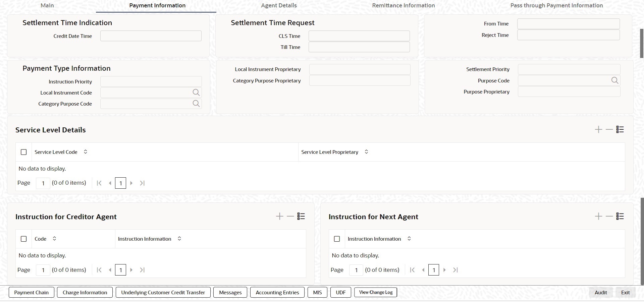The width and height of the screenshot is (644, 302).
Task: Go to first page of Creditor Agent table
Action: (99, 270)
